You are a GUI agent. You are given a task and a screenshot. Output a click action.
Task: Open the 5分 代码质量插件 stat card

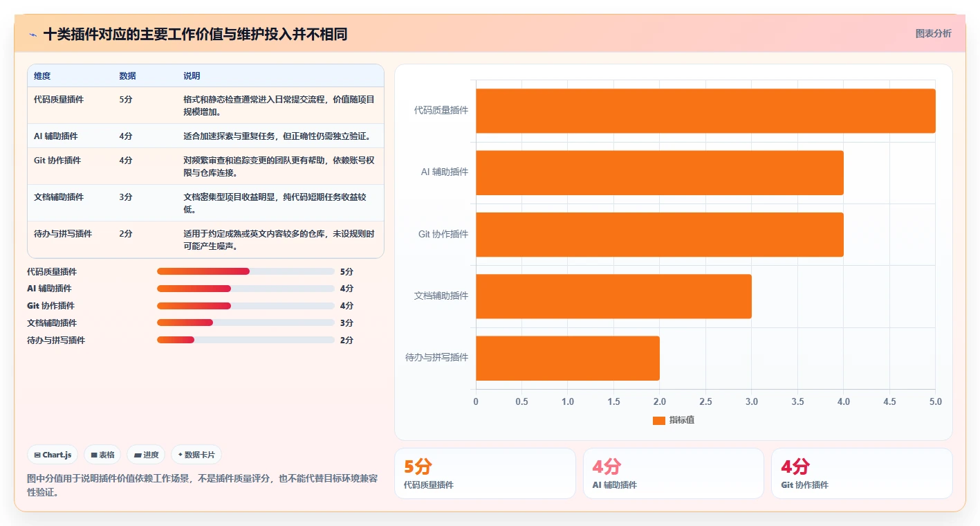coord(485,473)
